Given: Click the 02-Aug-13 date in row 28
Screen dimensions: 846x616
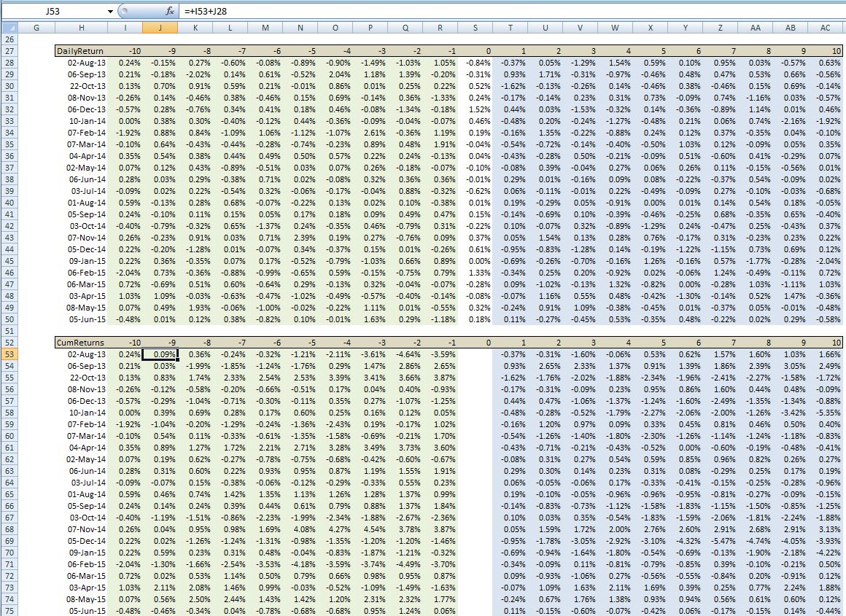Looking at the screenshot, I should [85, 63].
